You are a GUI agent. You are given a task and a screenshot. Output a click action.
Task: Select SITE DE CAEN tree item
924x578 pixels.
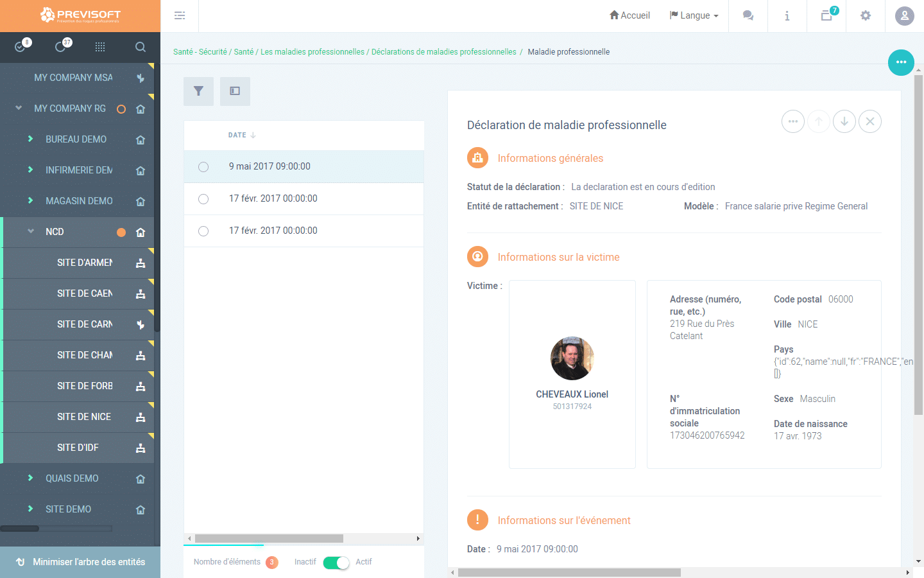(x=85, y=293)
